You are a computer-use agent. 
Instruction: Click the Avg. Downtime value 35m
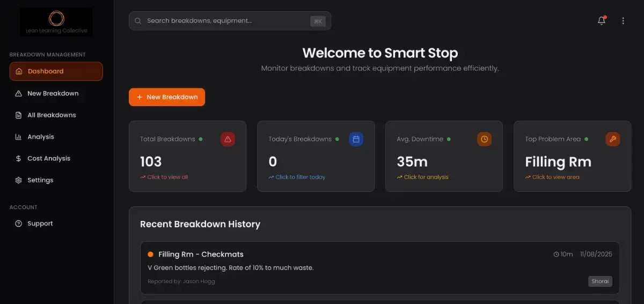click(413, 161)
